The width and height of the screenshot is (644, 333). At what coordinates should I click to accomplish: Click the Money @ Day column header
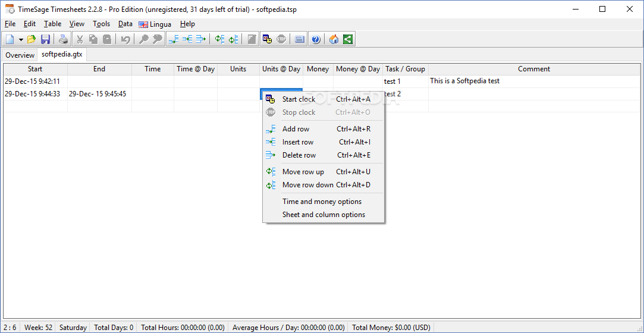(358, 69)
